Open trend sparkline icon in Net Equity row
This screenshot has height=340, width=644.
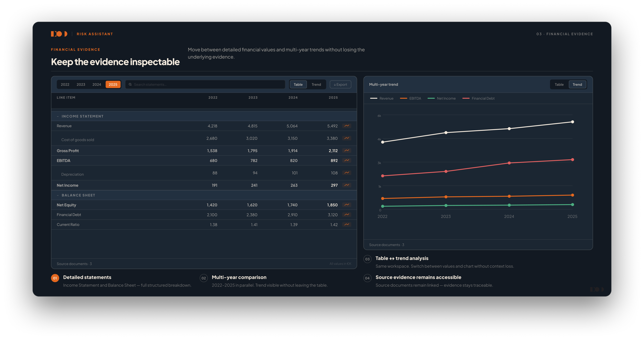[x=347, y=205]
